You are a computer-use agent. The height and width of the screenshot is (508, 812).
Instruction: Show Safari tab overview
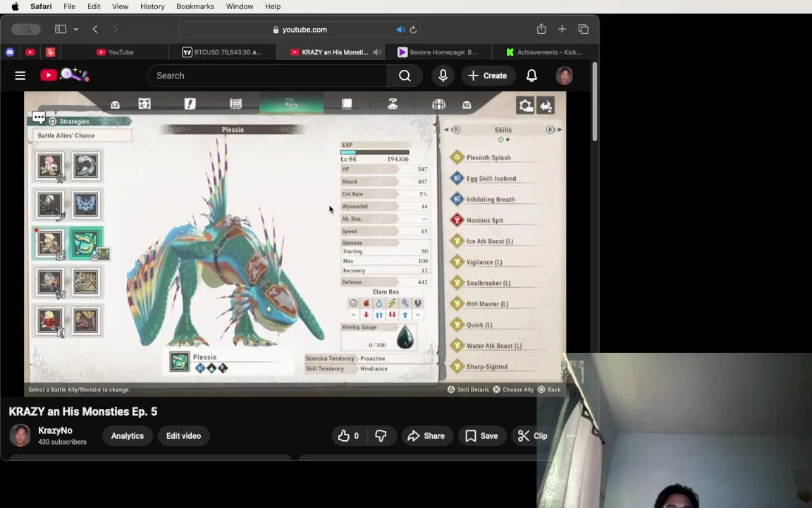pyautogui.click(x=584, y=29)
